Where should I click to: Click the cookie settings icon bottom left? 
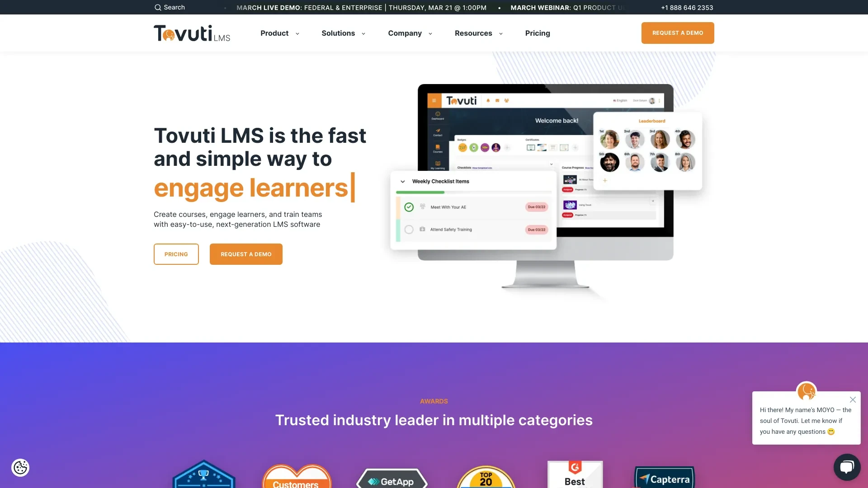click(x=20, y=467)
